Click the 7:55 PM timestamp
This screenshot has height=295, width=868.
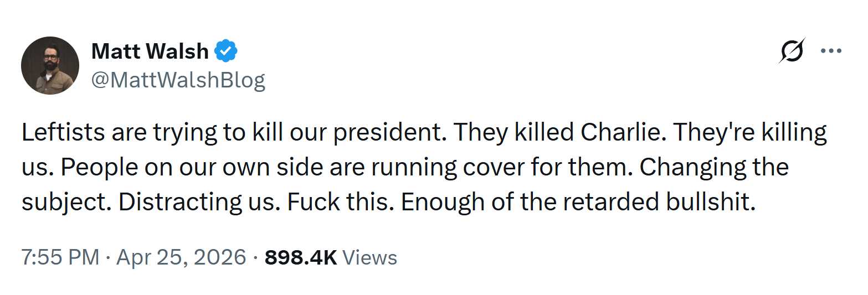tap(61, 257)
